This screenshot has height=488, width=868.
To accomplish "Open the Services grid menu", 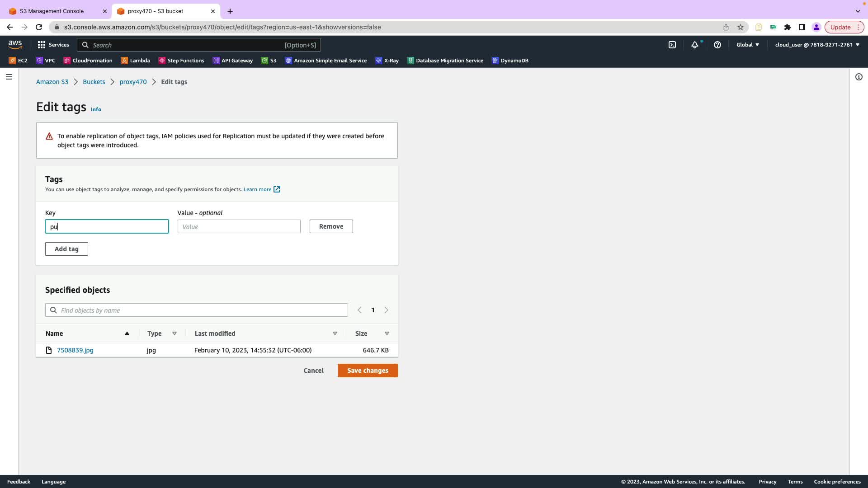I will point(53,45).
